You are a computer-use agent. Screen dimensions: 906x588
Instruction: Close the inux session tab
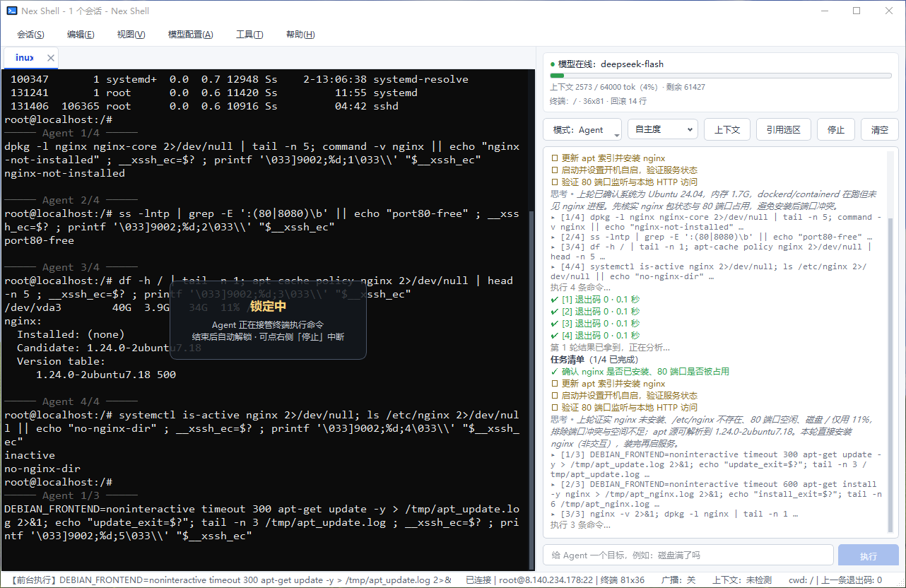(51, 58)
